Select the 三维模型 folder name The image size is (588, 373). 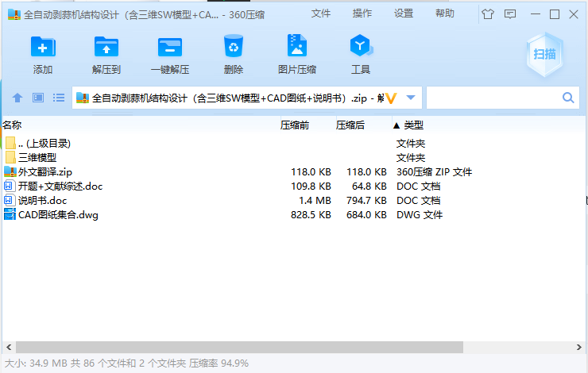point(37,158)
